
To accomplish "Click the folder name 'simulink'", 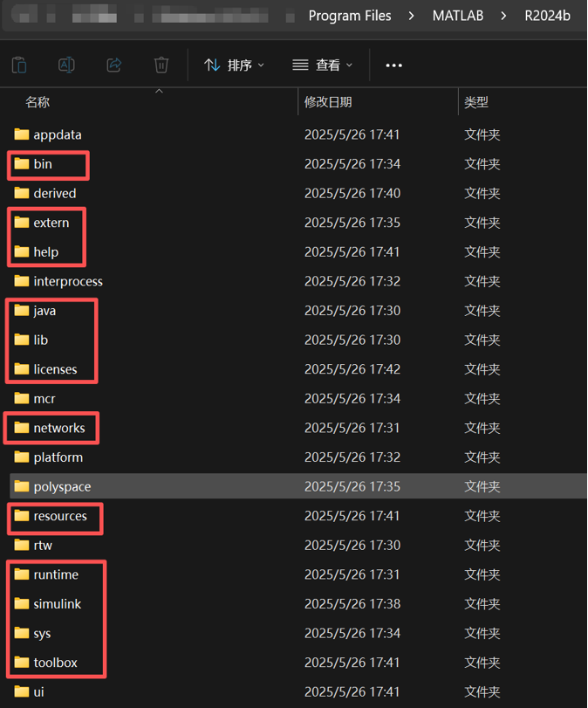I will 58,604.
